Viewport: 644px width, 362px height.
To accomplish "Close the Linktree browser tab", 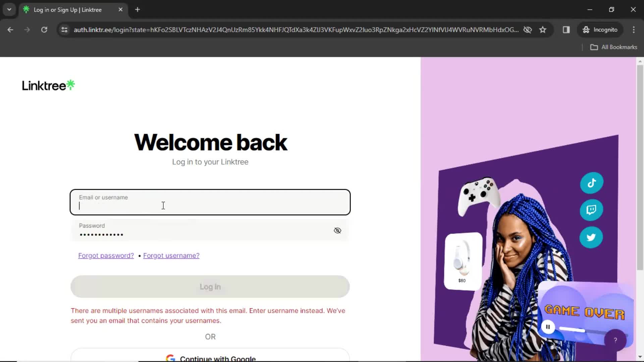I will [x=120, y=10].
